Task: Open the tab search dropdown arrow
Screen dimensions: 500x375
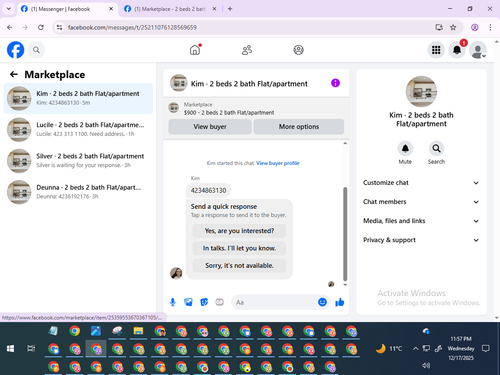Action: pyautogui.click(x=9, y=9)
